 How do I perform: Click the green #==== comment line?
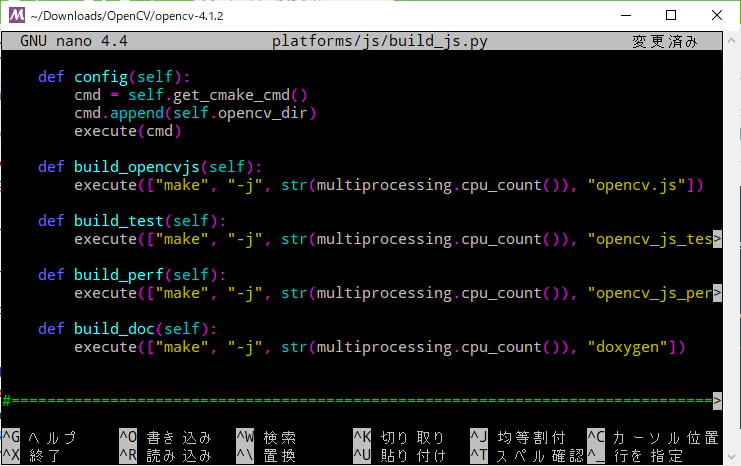point(358,401)
